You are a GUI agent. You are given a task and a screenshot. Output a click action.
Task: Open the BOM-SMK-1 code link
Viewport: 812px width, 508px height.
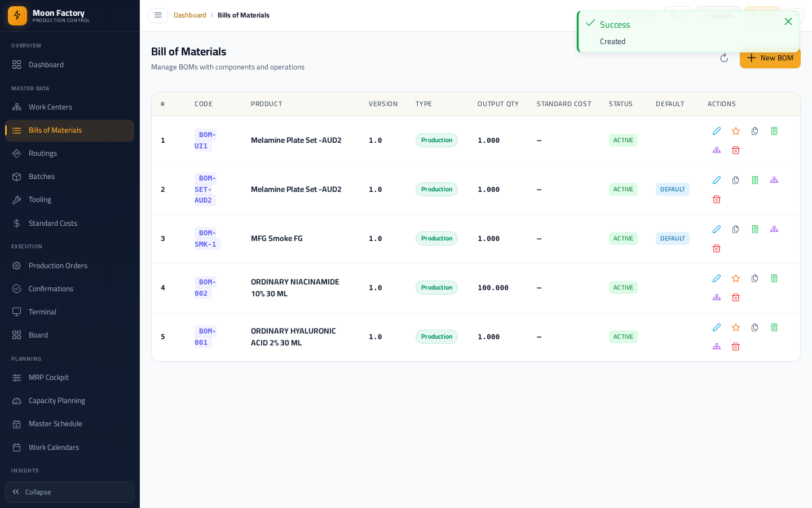[206, 239]
